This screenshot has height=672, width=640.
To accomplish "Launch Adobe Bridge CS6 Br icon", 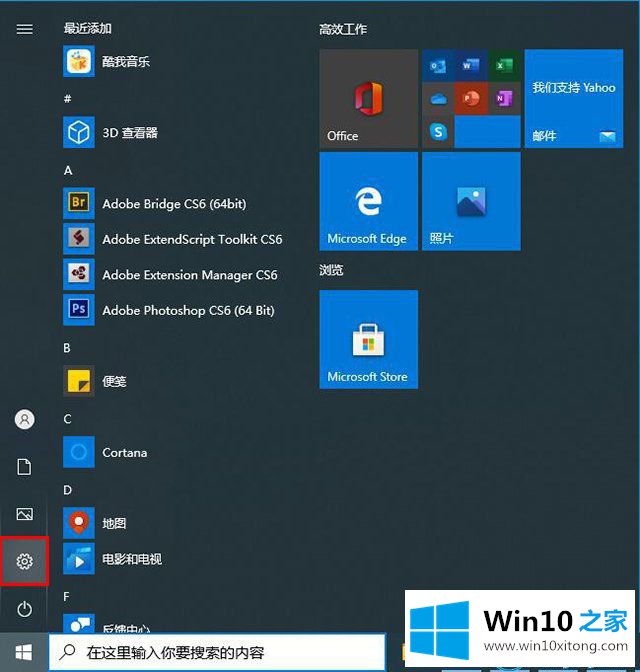I will pos(79,203).
